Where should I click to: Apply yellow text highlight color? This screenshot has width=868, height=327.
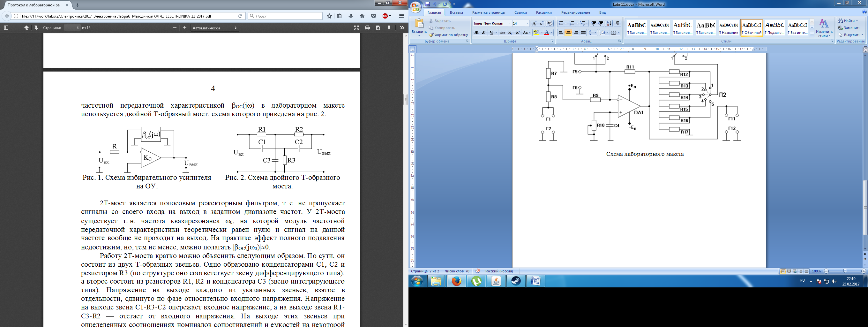(536, 33)
